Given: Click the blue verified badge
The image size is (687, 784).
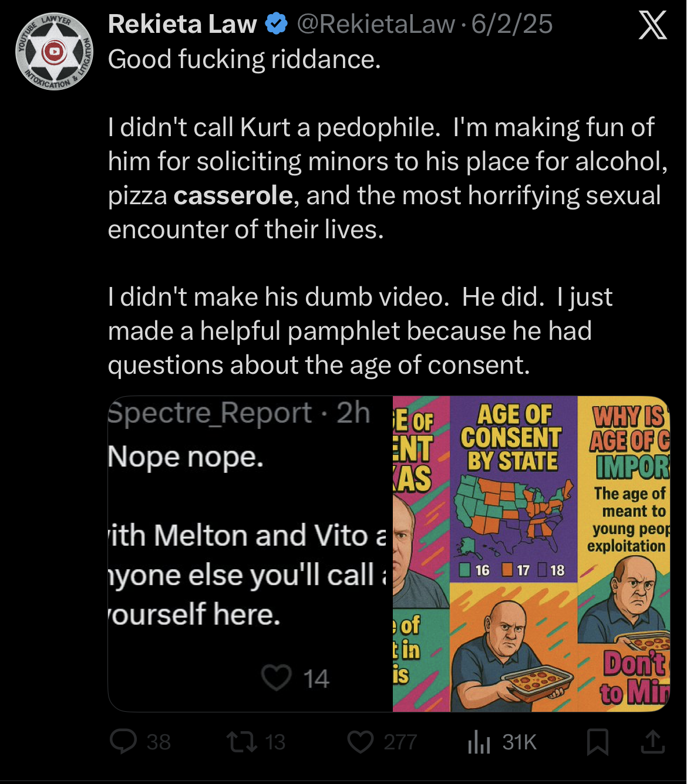Looking at the screenshot, I should coord(276,24).
